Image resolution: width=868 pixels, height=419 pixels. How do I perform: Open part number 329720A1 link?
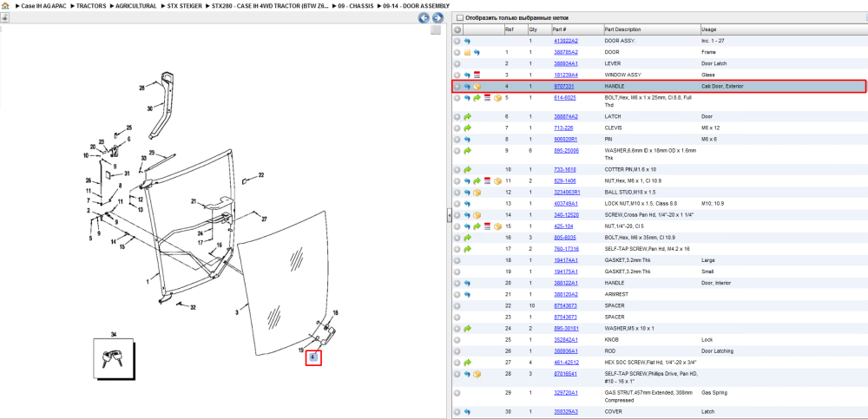click(566, 393)
